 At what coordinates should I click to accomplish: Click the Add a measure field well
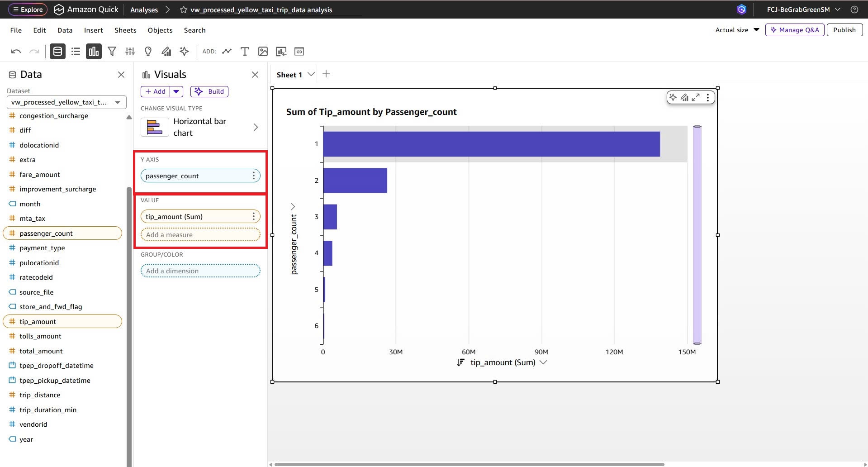pos(200,235)
